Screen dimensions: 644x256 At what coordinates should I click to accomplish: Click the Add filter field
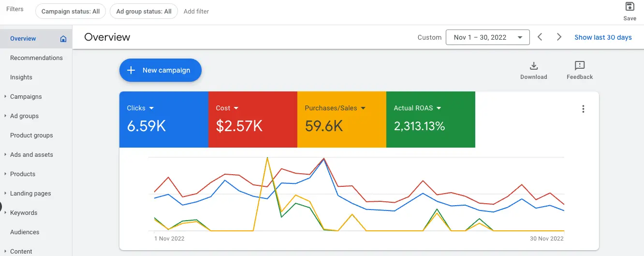196,11
